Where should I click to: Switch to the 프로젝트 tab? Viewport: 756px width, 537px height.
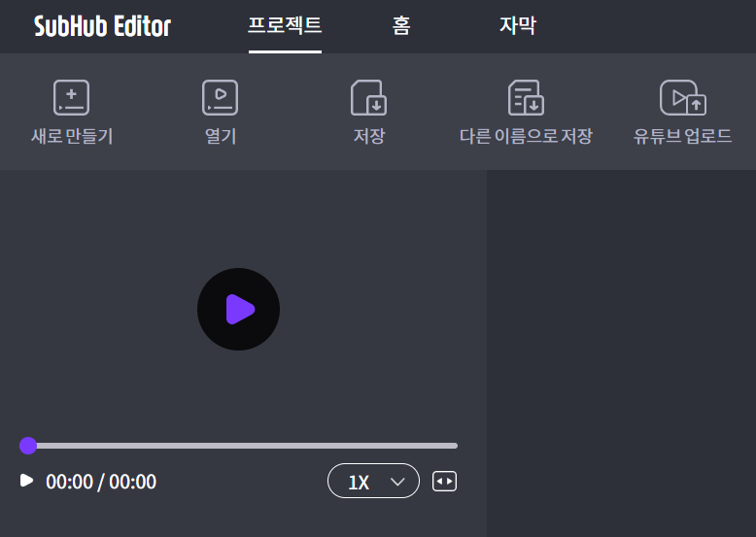[x=285, y=25]
